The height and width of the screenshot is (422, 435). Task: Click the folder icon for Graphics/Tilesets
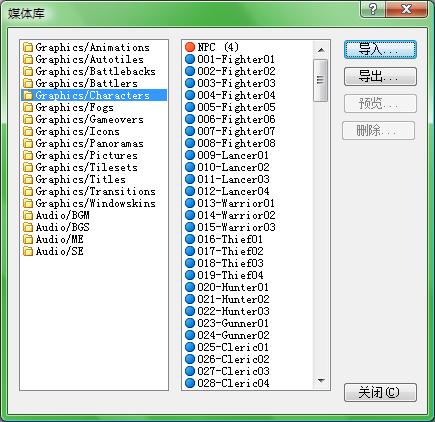pyautogui.click(x=28, y=167)
